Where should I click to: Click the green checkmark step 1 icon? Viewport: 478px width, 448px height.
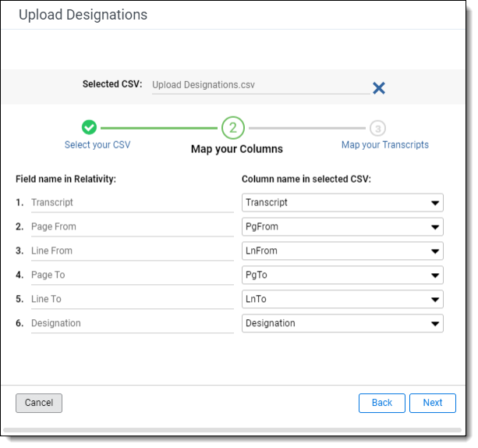click(89, 127)
